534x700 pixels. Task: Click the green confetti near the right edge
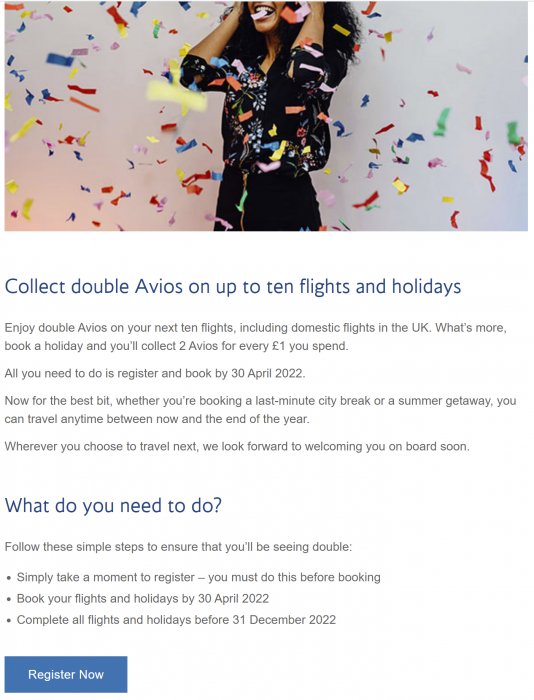513,133
